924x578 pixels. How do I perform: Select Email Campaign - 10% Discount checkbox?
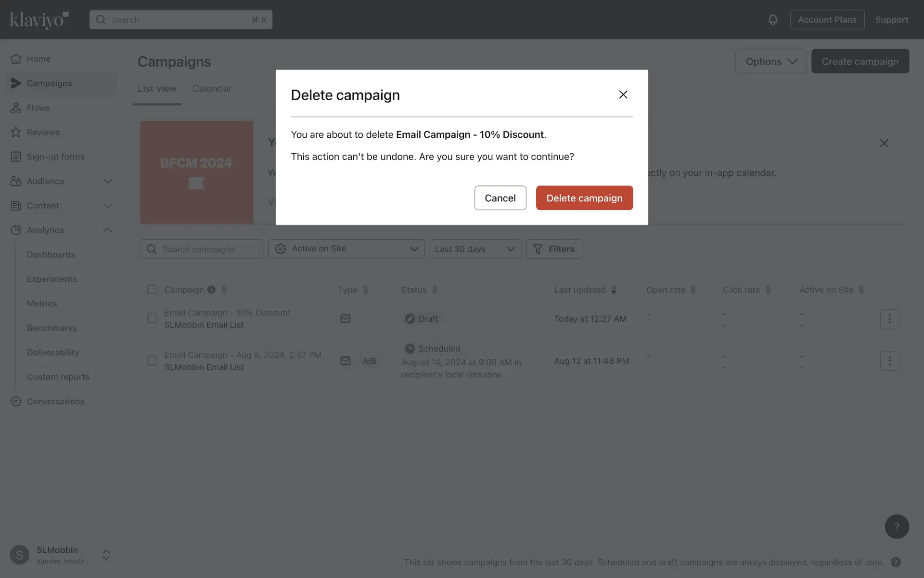click(x=152, y=318)
